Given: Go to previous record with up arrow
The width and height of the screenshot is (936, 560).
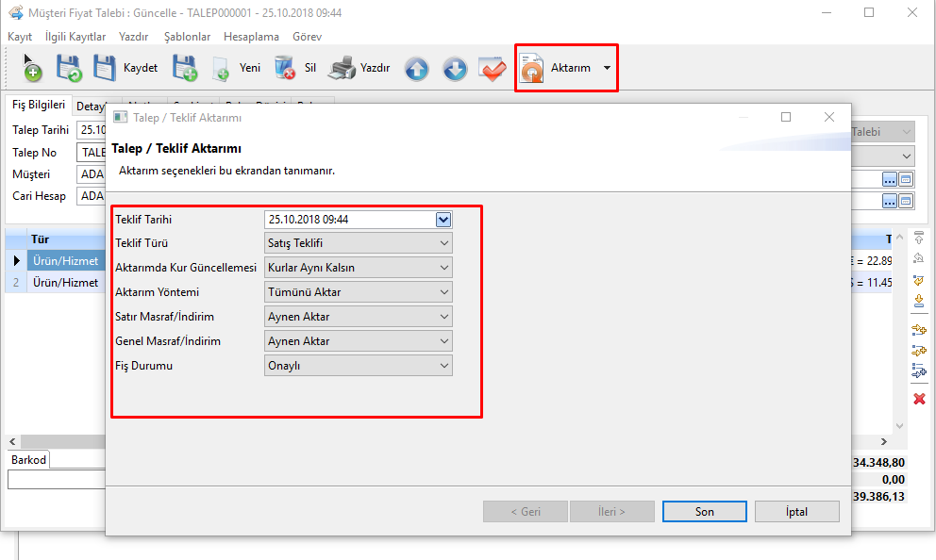Looking at the screenshot, I should (417, 69).
